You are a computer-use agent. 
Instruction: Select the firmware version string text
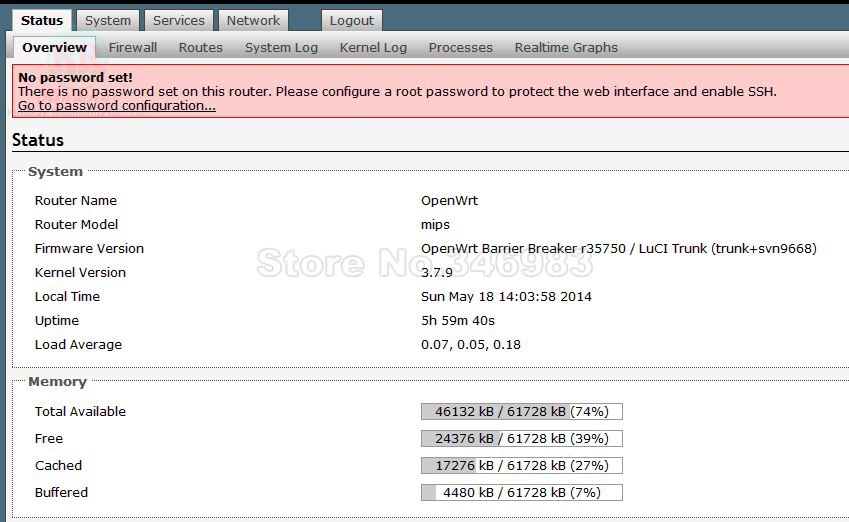click(x=619, y=249)
